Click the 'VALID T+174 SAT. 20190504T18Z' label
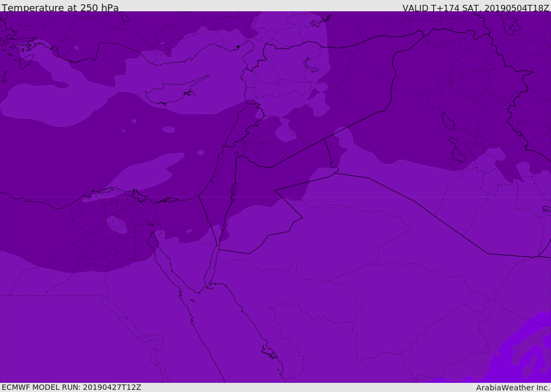This screenshot has height=392, width=551. (x=476, y=8)
